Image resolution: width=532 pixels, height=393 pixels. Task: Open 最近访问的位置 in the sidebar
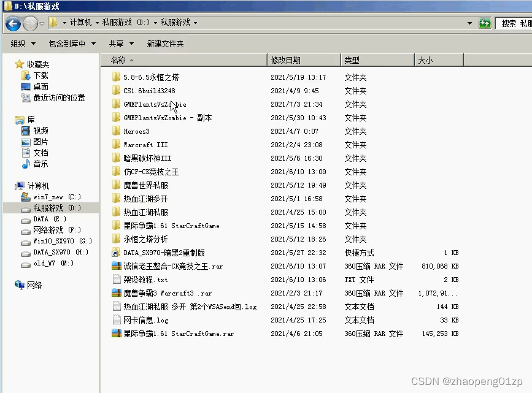point(59,97)
